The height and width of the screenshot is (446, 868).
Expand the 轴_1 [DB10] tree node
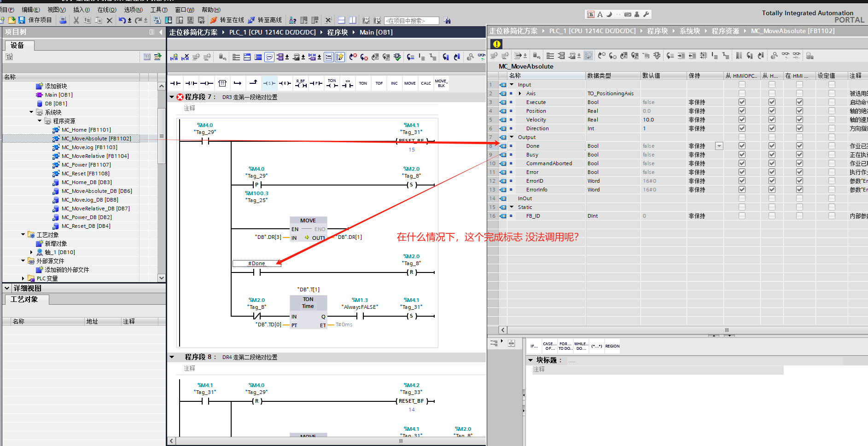point(31,252)
